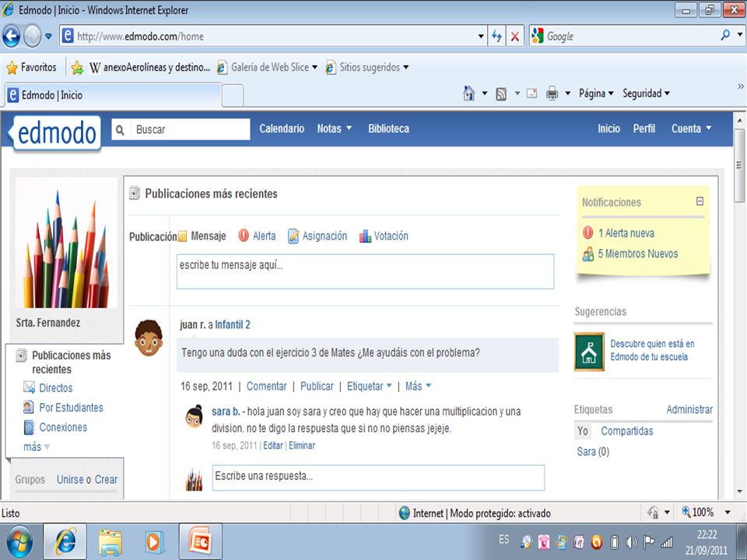Viewport: 747px width, 560px height.
Task: Open Windows Explorer from the taskbar
Action: (110, 542)
